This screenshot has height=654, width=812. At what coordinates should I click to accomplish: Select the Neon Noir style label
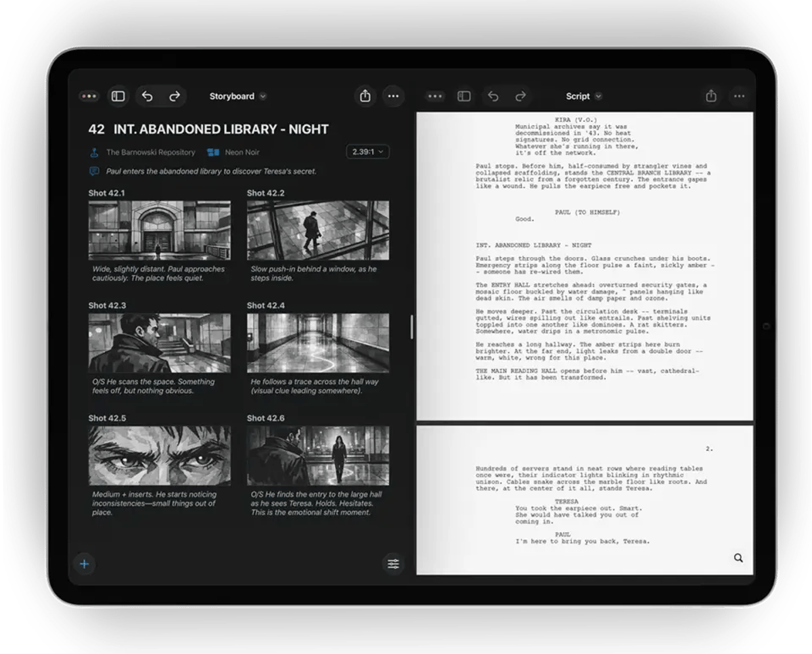click(x=242, y=152)
